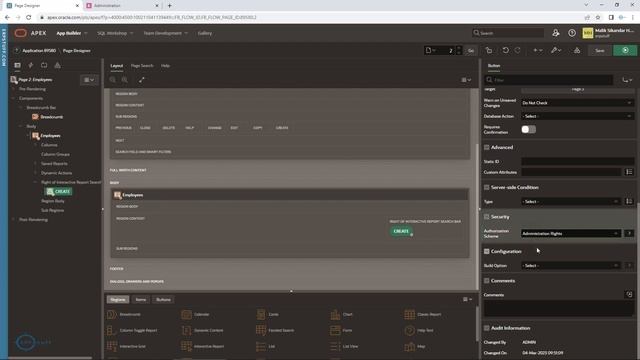Select the Form region in gallery
The width and height of the screenshot is (640, 360).
point(341,330)
